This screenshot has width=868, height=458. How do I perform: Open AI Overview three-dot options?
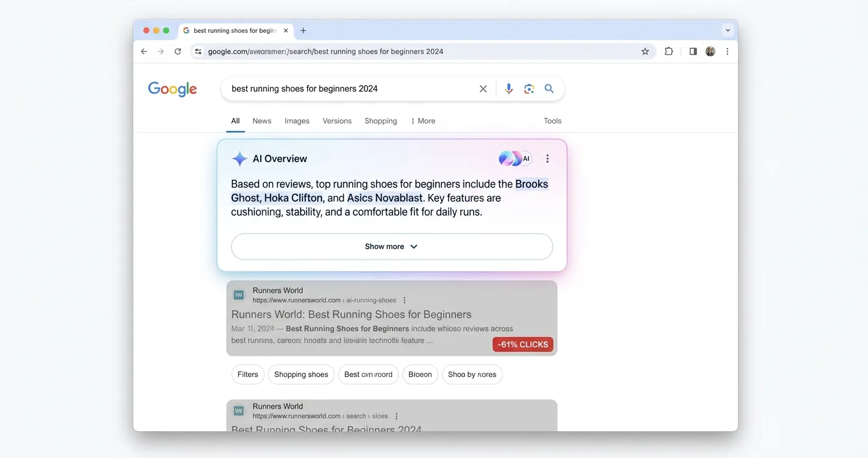tap(547, 159)
